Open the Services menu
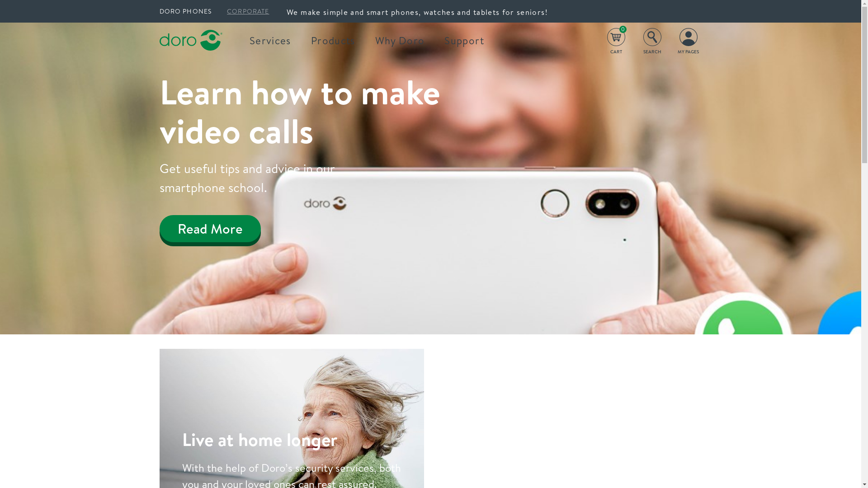 (x=270, y=41)
